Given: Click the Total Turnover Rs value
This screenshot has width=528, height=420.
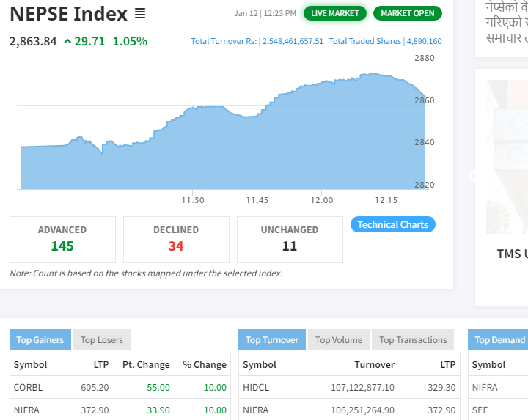Looking at the screenshot, I should (x=293, y=41).
